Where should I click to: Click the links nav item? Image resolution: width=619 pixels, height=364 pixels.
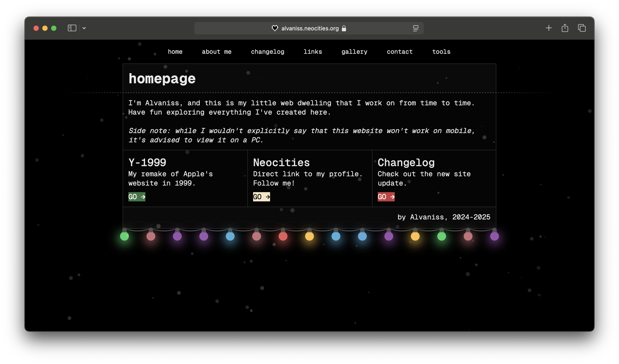(312, 52)
